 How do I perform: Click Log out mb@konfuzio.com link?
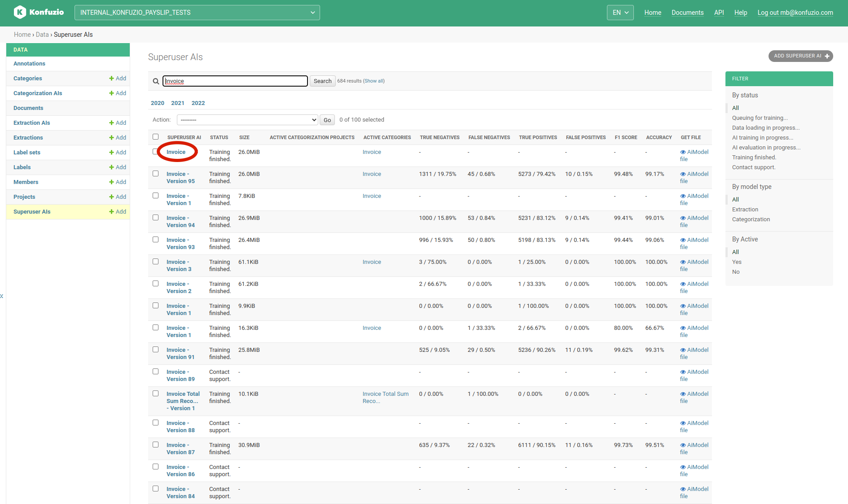click(795, 13)
